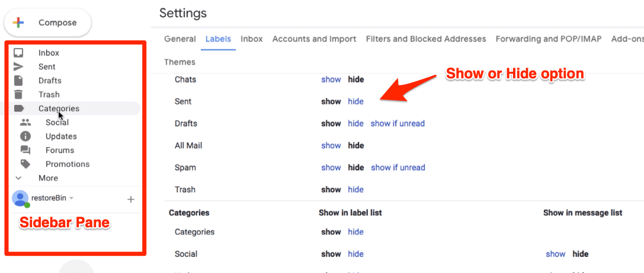Open Forwarding and POP/IMAP tab
Image resolution: width=644 pixels, height=273 pixels.
[548, 39]
